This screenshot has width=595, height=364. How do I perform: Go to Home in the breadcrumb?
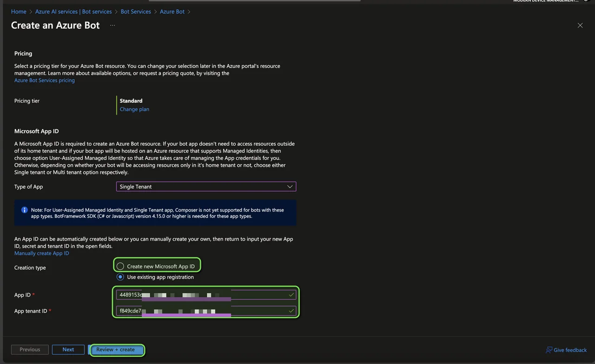[x=19, y=12]
